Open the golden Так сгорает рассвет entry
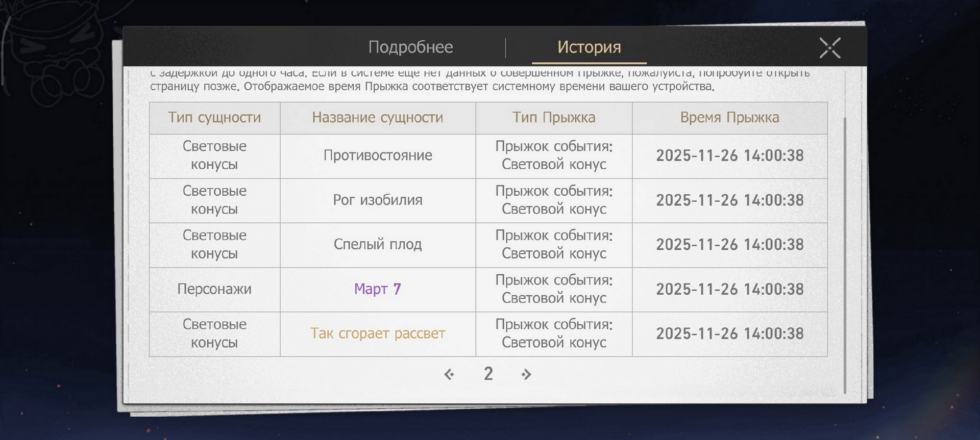980x440 pixels. (378, 333)
